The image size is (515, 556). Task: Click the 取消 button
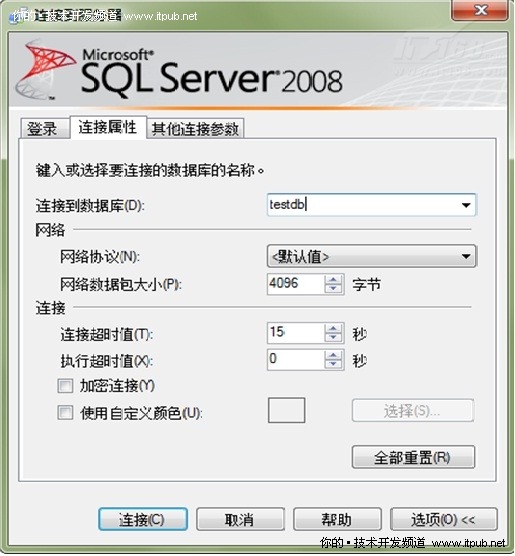[x=240, y=519]
